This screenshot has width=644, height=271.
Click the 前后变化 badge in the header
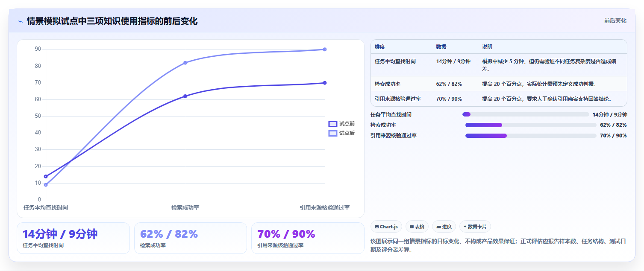615,20
